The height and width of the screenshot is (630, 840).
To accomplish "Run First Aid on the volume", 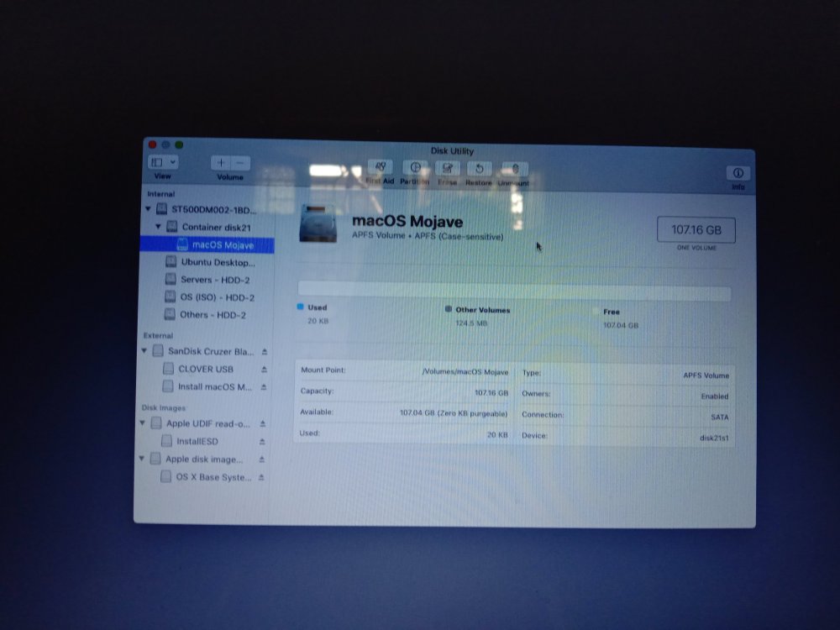I will pyautogui.click(x=381, y=167).
